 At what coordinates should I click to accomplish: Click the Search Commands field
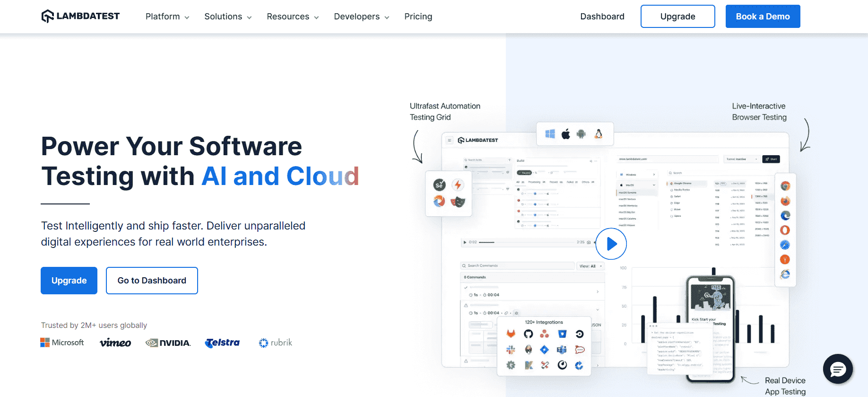point(518,266)
